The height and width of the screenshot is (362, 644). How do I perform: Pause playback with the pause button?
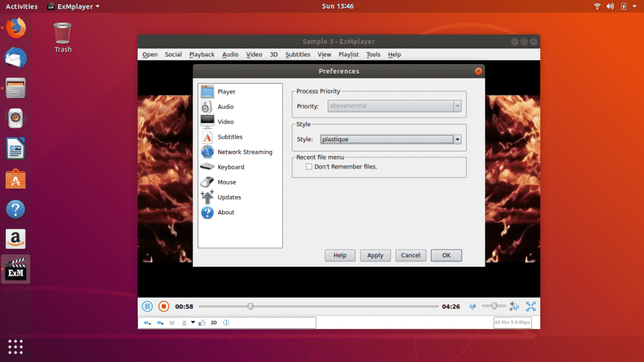coord(147,306)
